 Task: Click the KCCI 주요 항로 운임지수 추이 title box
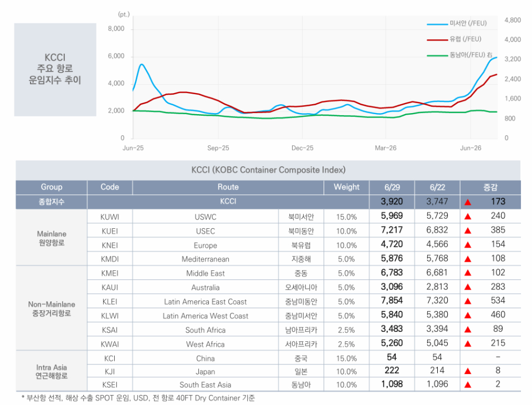pos(55,70)
